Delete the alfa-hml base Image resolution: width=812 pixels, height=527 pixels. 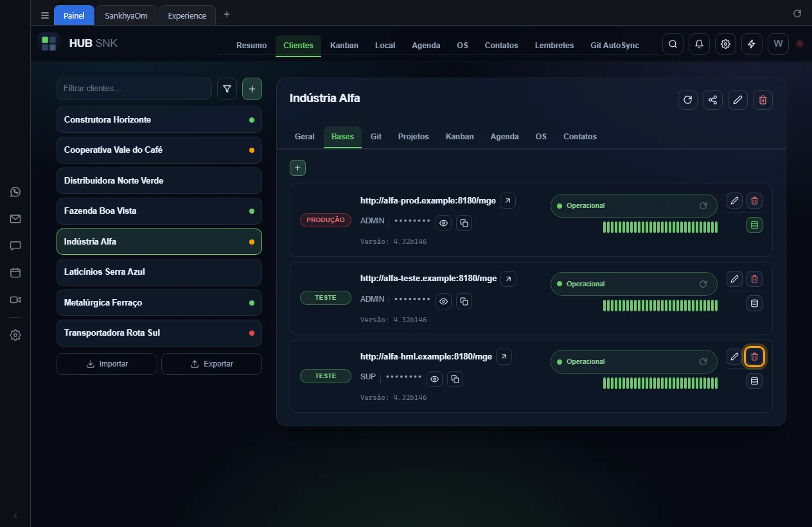click(x=754, y=357)
